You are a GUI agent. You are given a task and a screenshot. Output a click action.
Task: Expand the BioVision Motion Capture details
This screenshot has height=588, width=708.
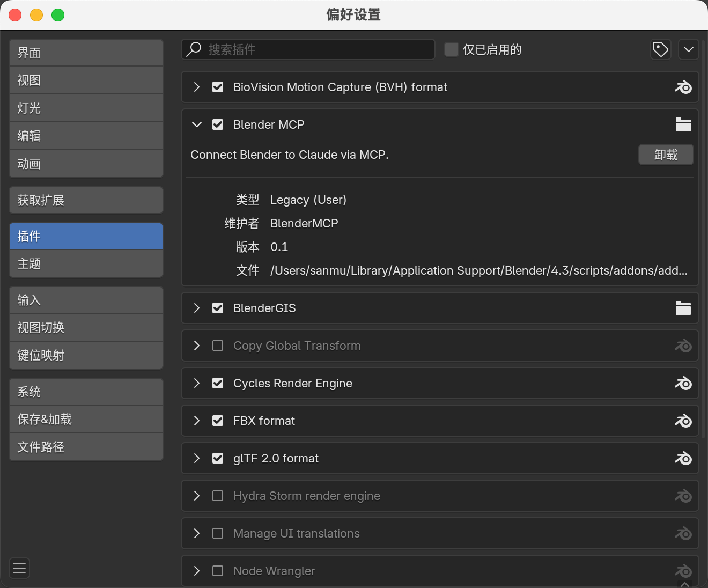(x=197, y=87)
